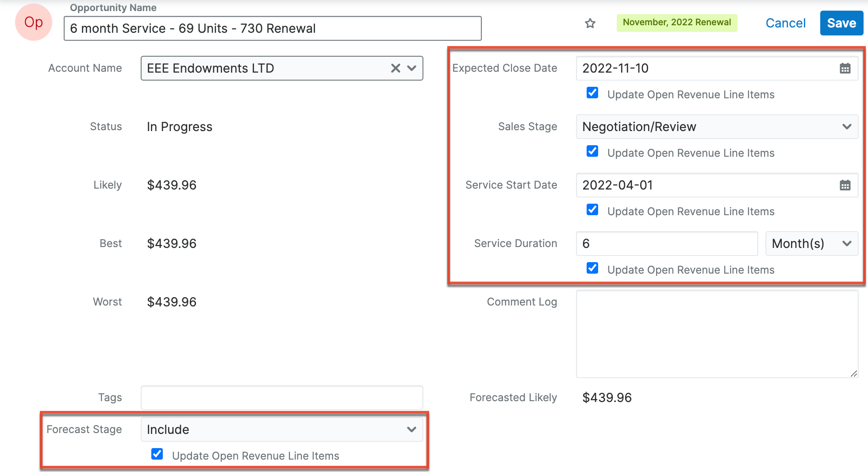This screenshot has height=472, width=868.
Task: Click the favorite star icon
Action: coord(590,23)
